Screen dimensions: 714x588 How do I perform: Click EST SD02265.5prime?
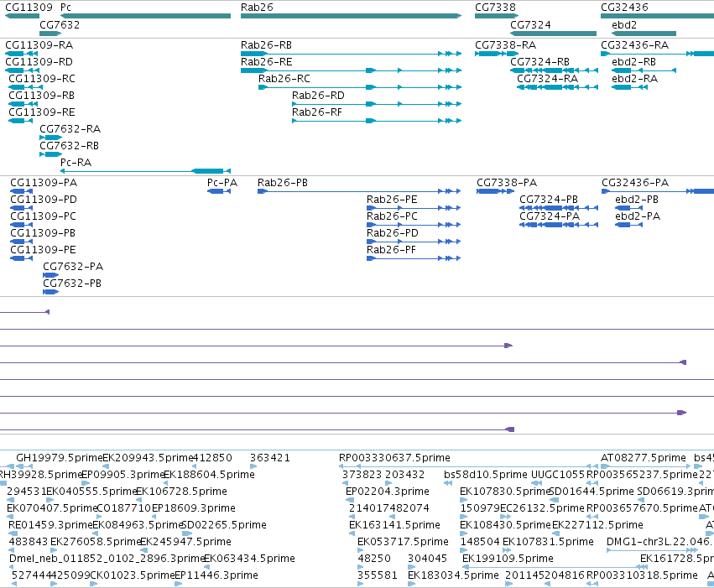coord(224,525)
